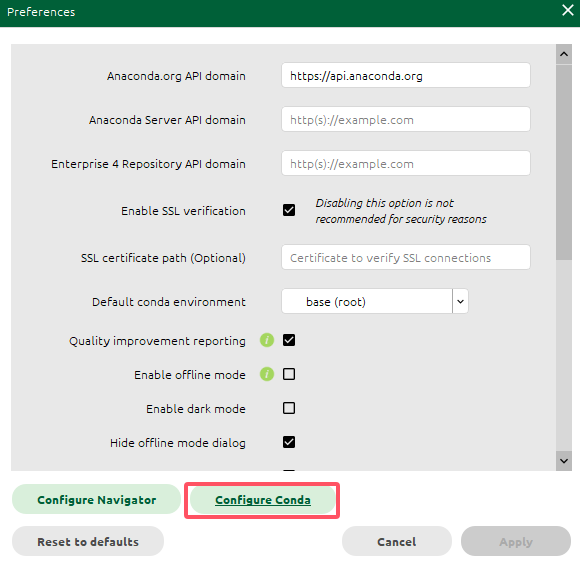This screenshot has height=568, width=580.
Task: Click the Configure Conda button
Action: pos(263,500)
